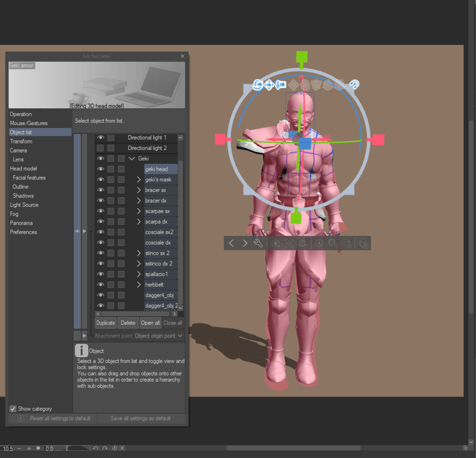This screenshot has height=458, width=476.
Task: Click the camera pan icon above the model
Action: (x=269, y=85)
